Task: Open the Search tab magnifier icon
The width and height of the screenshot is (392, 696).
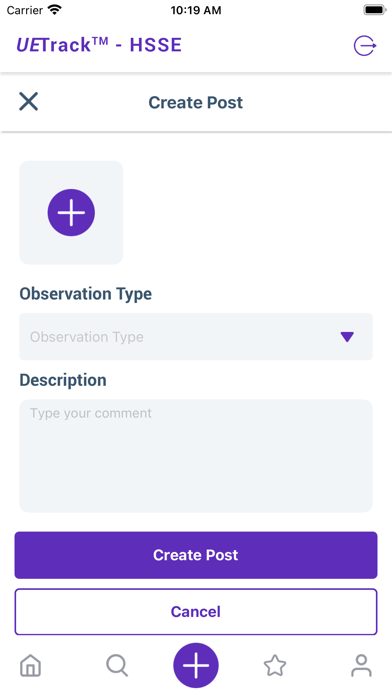Action: coord(117,666)
